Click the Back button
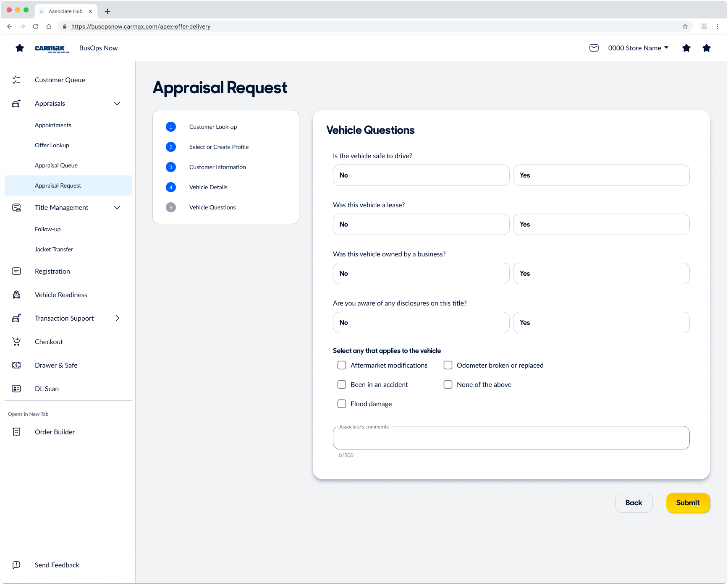This screenshot has width=728, height=585. click(634, 503)
